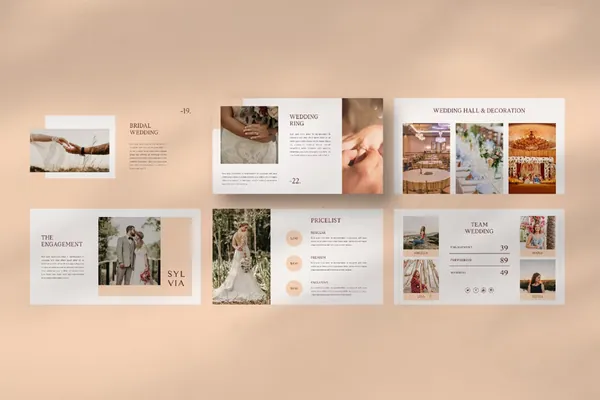
Task: Open the banquet hall round table photo
Action: pos(426,159)
